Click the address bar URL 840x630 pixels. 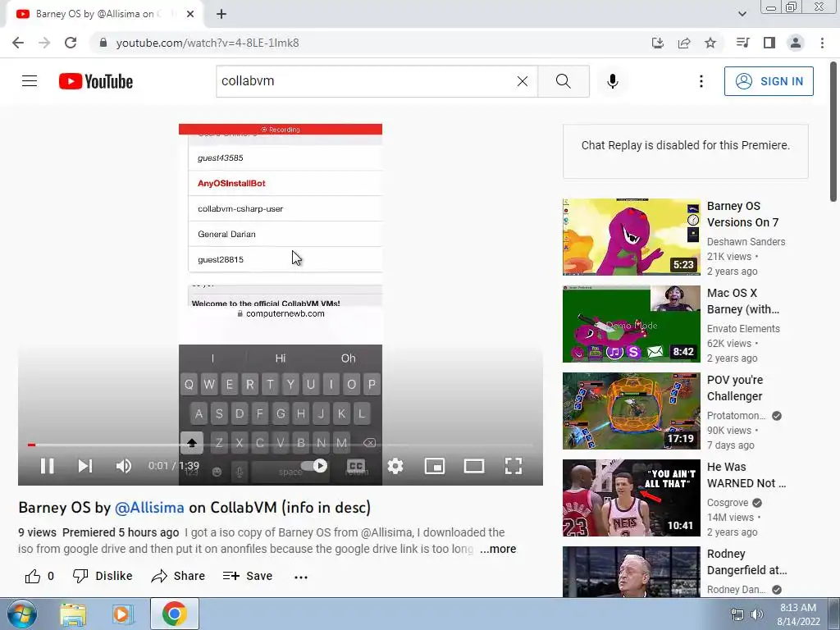(x=208, y=43)
